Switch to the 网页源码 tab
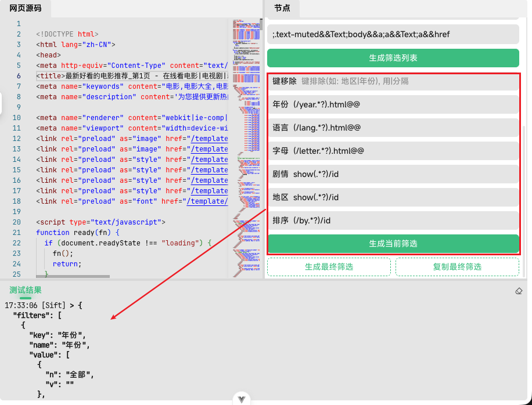This screenshot has width=532, height=405. 26,8
